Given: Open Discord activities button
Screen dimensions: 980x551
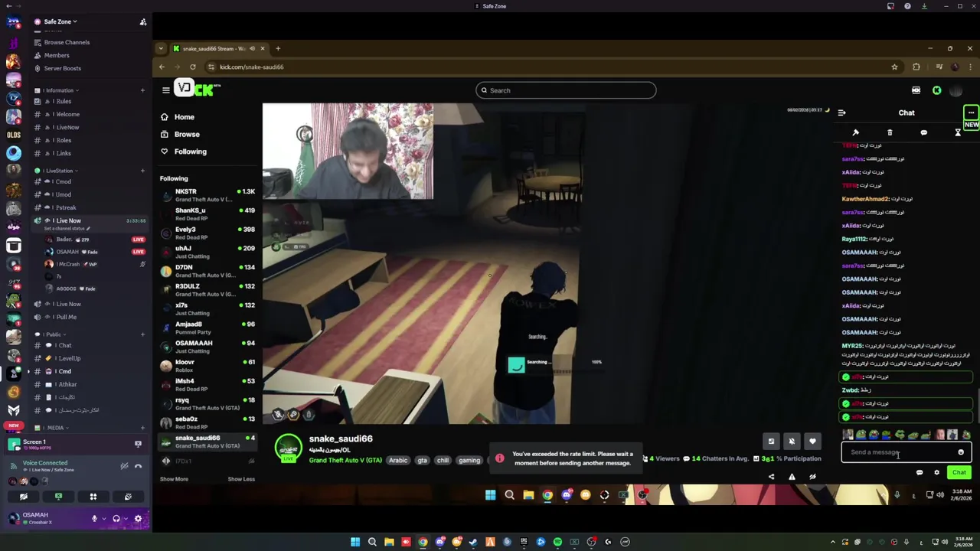Looking at the screenshot, I should [x=93, y=497].
